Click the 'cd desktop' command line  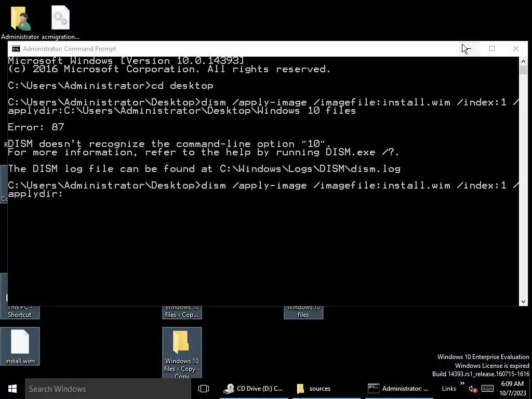pyautogui.click(x=111, y=86)
